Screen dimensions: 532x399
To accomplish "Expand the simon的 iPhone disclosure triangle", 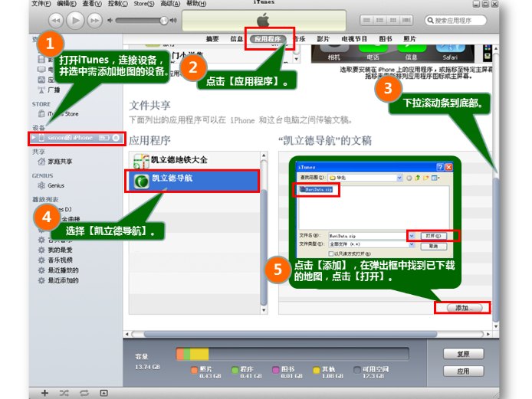I will coord(34,138).
